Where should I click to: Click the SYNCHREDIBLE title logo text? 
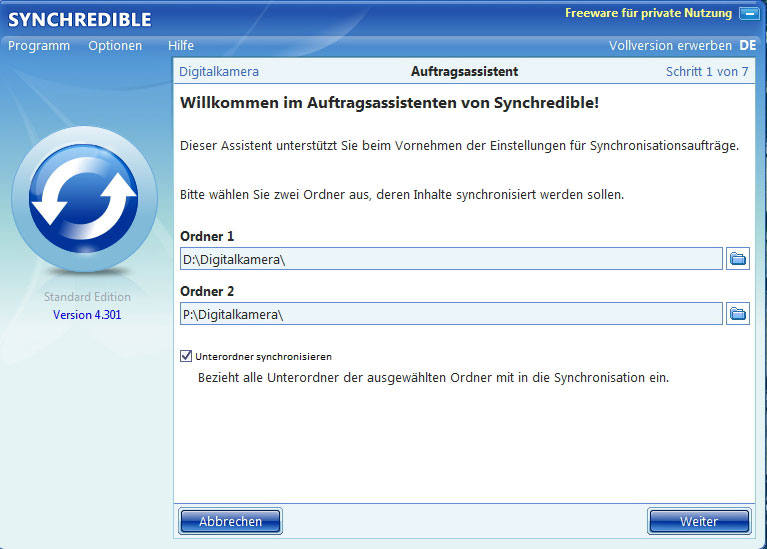pos(80,20)
